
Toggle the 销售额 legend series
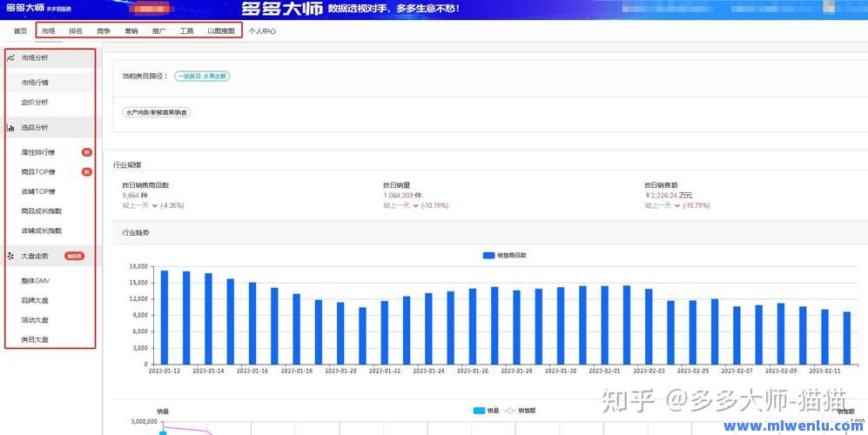[519, 411]
